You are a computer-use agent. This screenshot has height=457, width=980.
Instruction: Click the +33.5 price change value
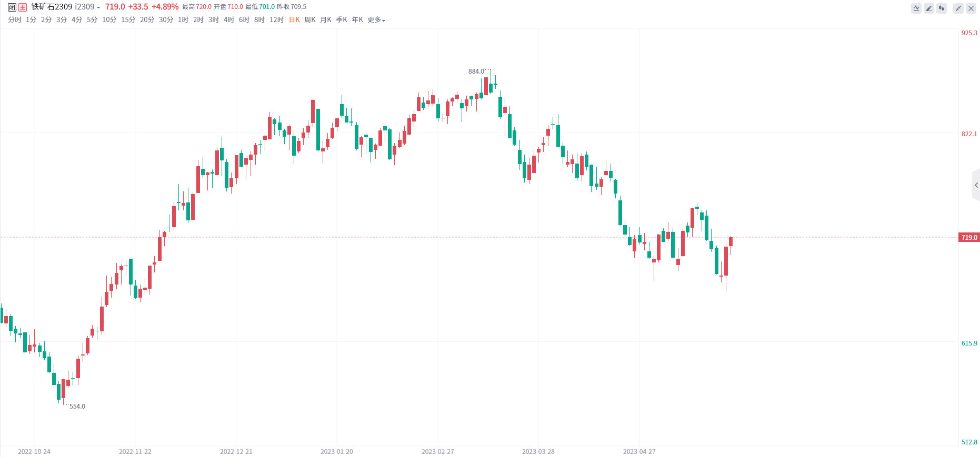[x=138, y=7]
